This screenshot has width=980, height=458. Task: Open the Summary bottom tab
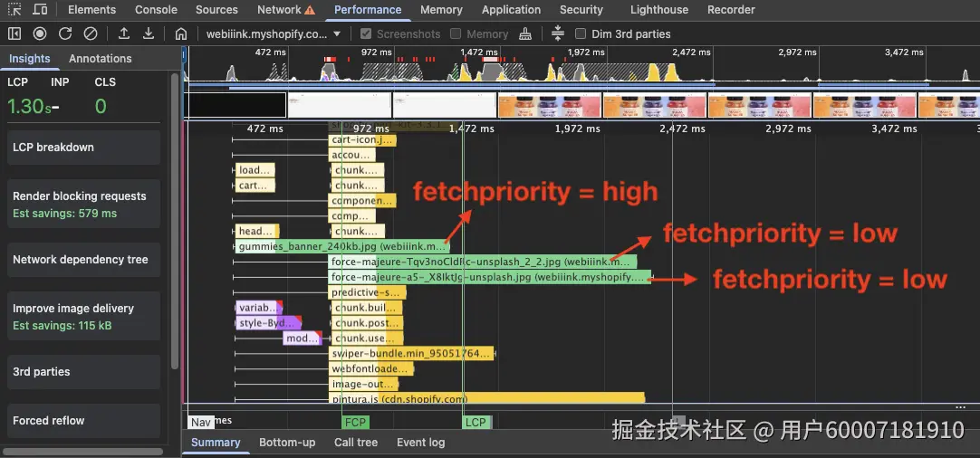coord(216,443)
